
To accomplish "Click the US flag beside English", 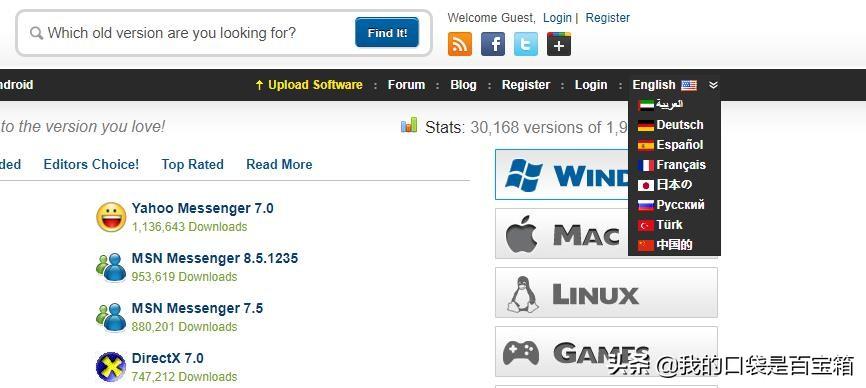I will point(689,85).
